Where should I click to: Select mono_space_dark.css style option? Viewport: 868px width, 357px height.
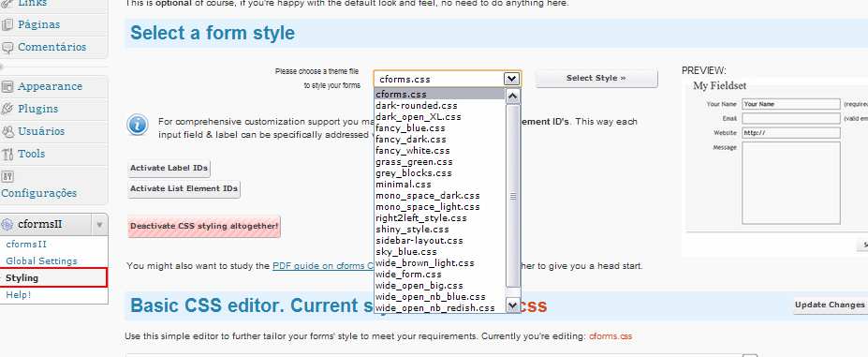[x=440, y=196]
